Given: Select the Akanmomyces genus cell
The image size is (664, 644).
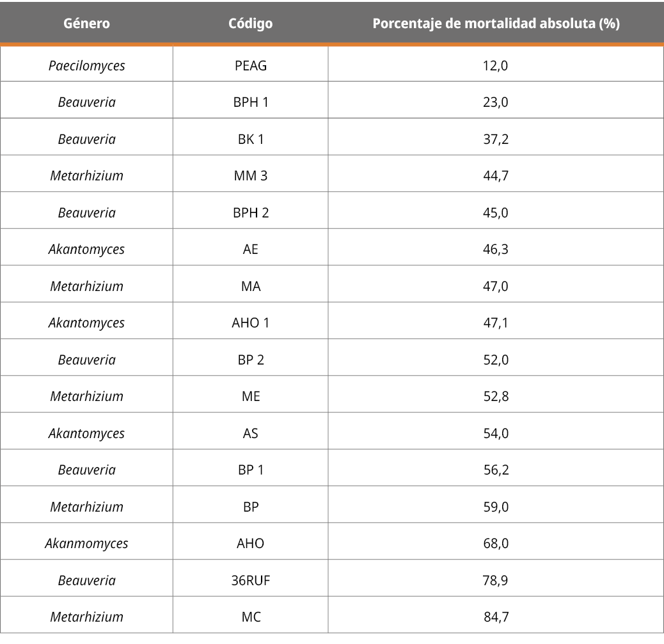Looking at the screenshot, I should coord(86,544).
